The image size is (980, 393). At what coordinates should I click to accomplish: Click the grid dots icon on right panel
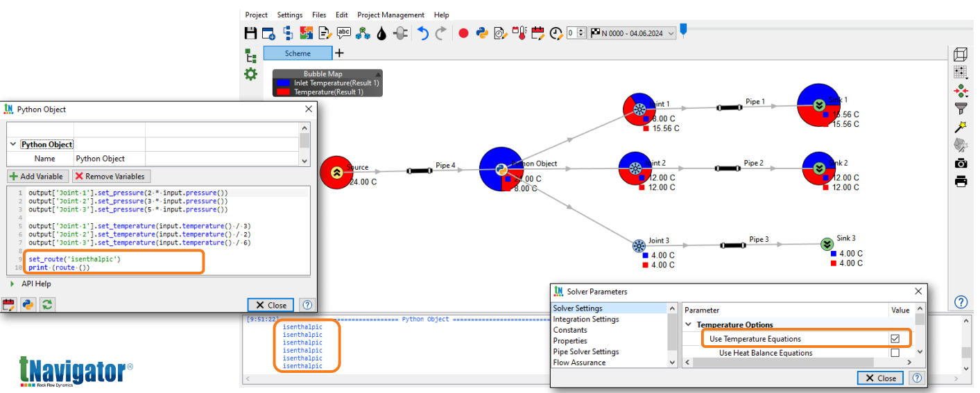click(x=961, y=73)
